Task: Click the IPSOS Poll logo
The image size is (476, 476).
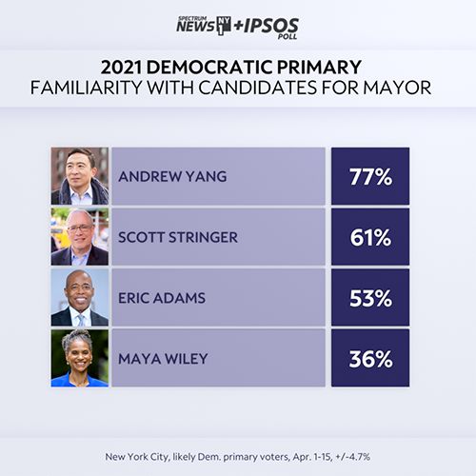Action: click(271, 29)
